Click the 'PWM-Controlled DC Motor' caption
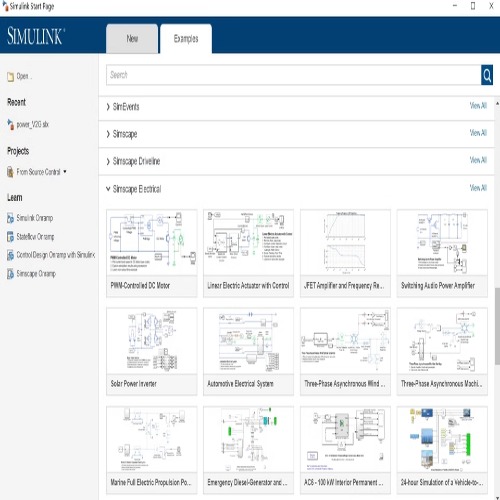The image size is (500, 500). (x=140, y=286)
